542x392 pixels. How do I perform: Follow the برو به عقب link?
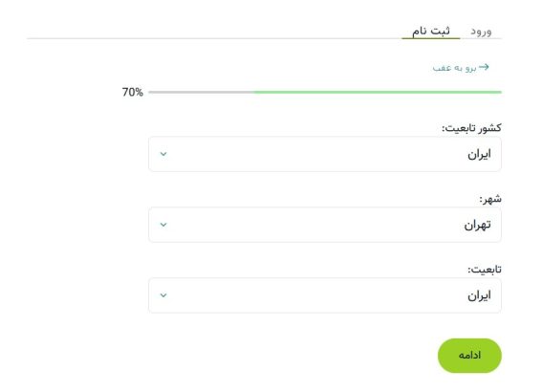(x=455, y=68)
